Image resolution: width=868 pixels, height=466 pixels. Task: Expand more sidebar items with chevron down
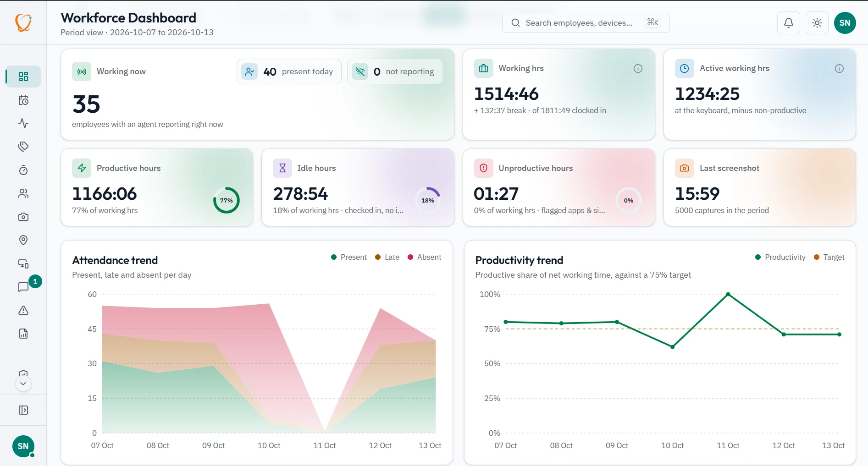[23, 384]
